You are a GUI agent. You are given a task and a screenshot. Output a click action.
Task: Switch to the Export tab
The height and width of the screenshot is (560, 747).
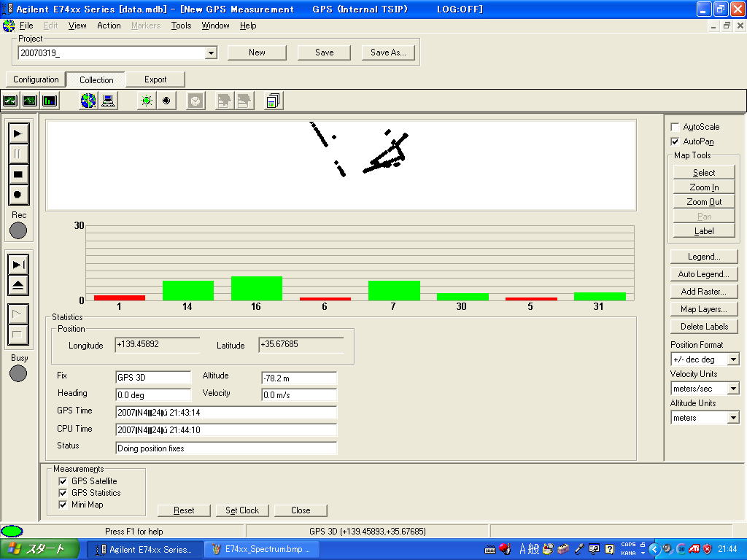[x=155, y=79]
